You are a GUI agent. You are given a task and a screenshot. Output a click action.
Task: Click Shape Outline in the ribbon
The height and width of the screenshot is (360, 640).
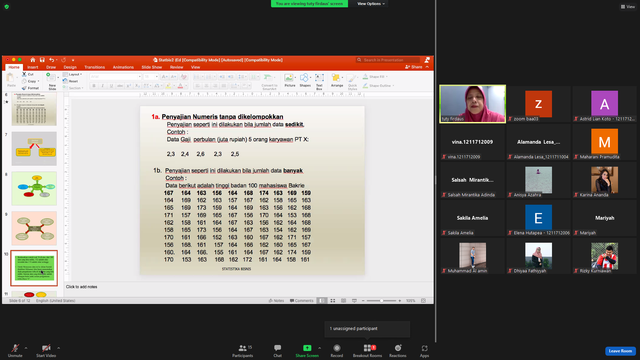click(x=377, y=86)
